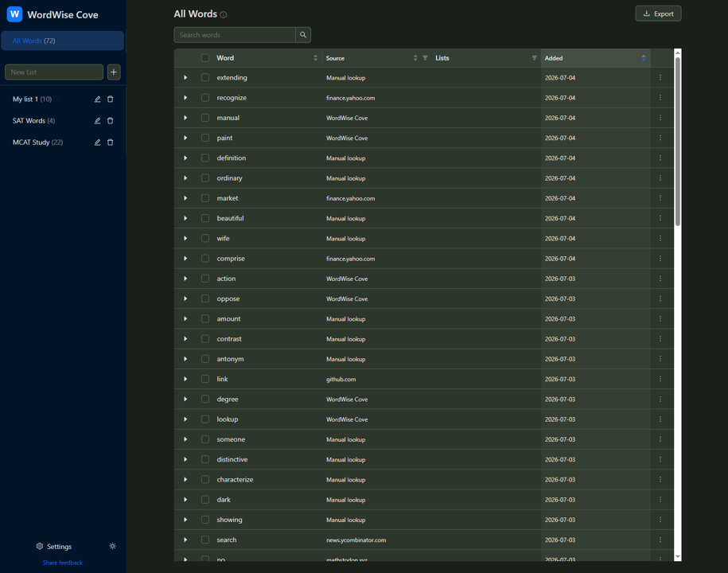Trash the MCAT Study list
This screenshot has height=573, width=728.
click(111, 142)
